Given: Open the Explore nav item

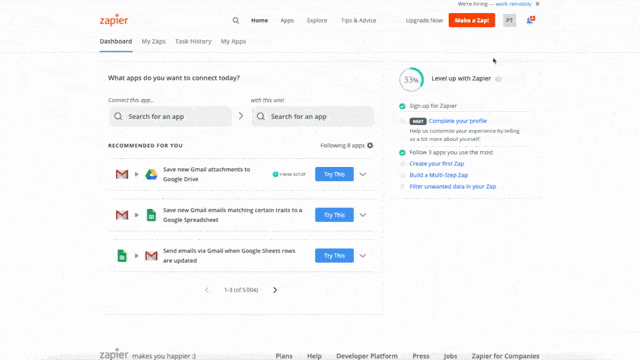Looking at the screenshot, I should click(x=317, y=20).
